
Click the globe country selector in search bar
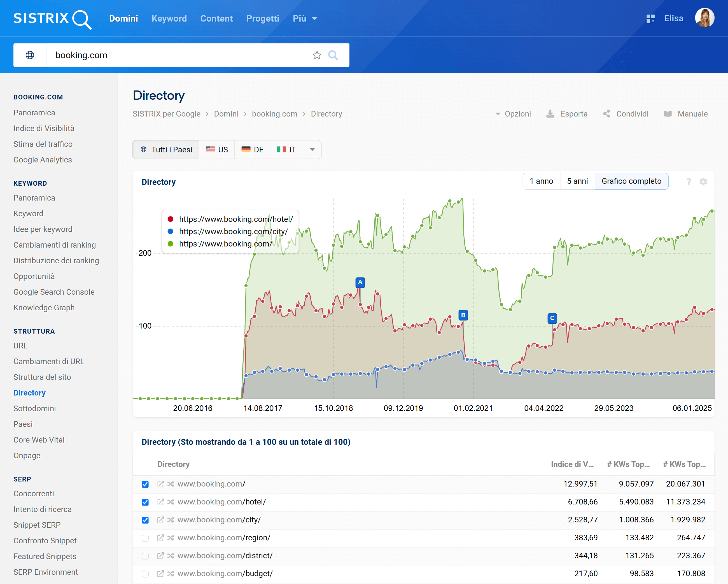coord(30,55)
